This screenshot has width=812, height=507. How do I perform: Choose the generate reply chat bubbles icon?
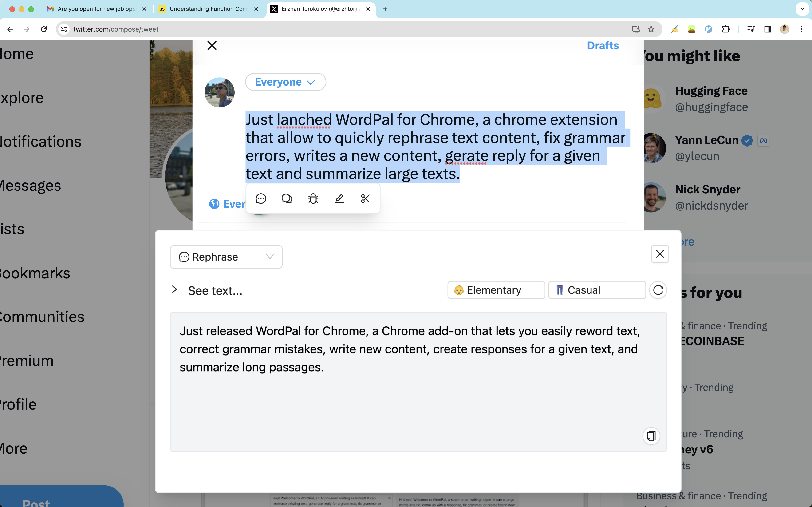point(287,198)
